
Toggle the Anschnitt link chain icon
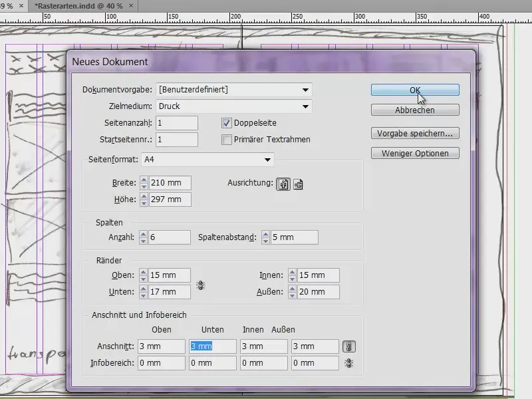(x=348, y=346)
